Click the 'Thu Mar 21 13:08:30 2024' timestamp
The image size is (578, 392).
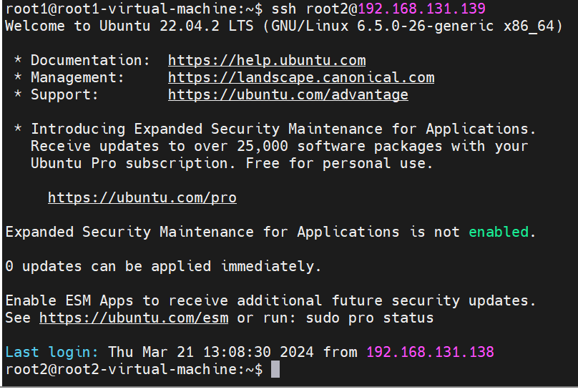(211, 352)
